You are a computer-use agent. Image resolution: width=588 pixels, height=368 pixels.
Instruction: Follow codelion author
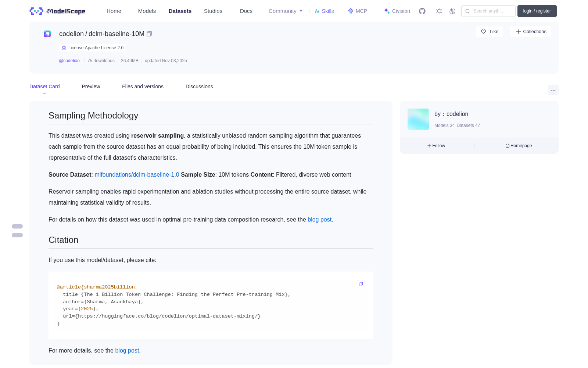(436, 146)
